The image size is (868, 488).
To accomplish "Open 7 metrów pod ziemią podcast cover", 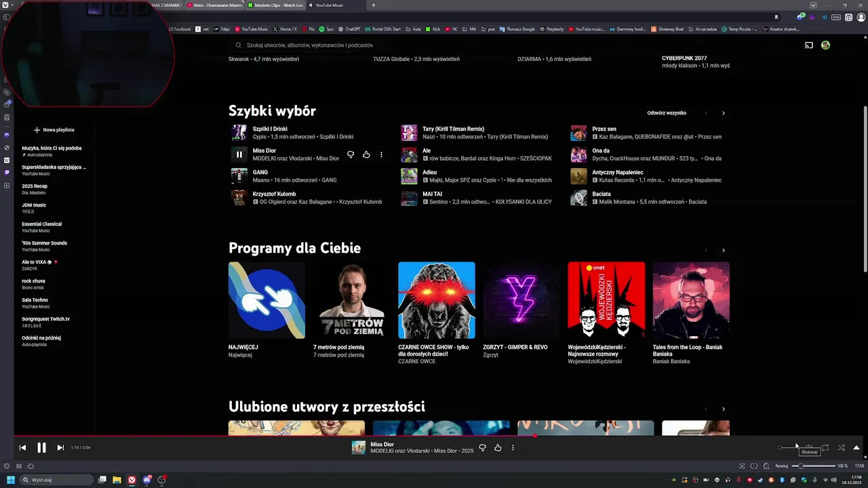I will point(351,300).
